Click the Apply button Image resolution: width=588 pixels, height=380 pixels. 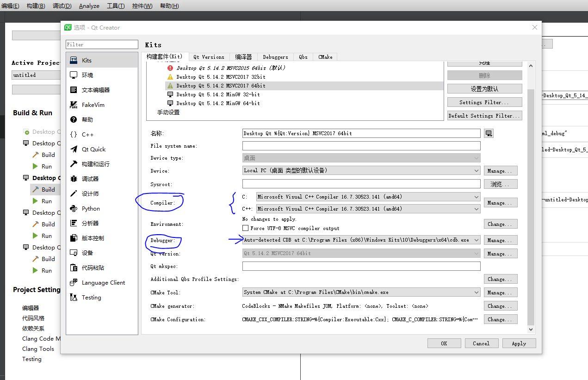click(x=519, y=343)
